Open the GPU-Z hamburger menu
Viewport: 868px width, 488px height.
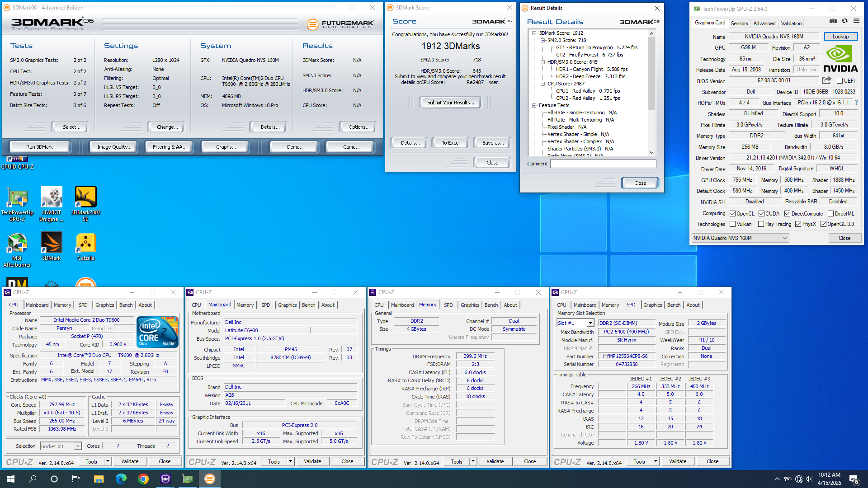tap(856, 21)
